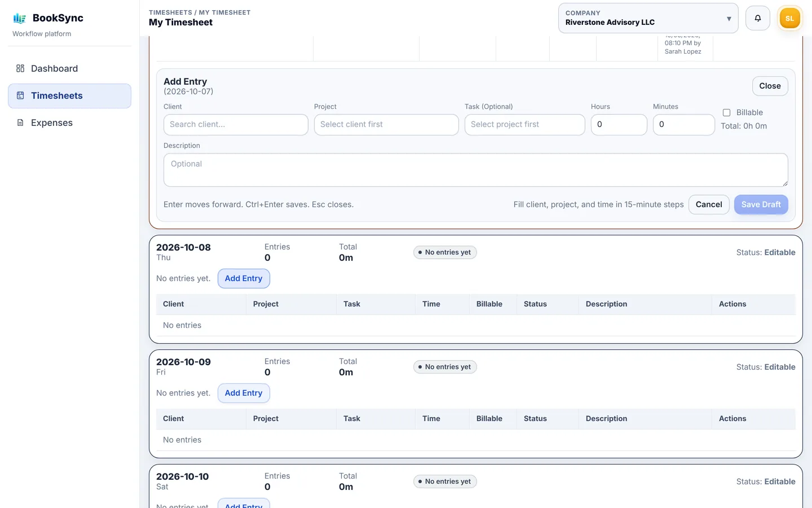Open the Dashboard sidebar icon

pos(20,68)
